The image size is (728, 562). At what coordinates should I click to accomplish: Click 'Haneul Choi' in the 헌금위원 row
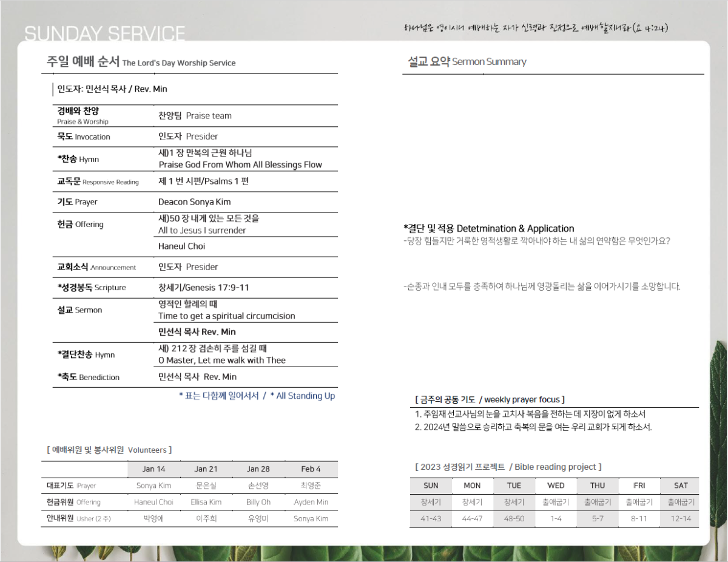point(153,502)
